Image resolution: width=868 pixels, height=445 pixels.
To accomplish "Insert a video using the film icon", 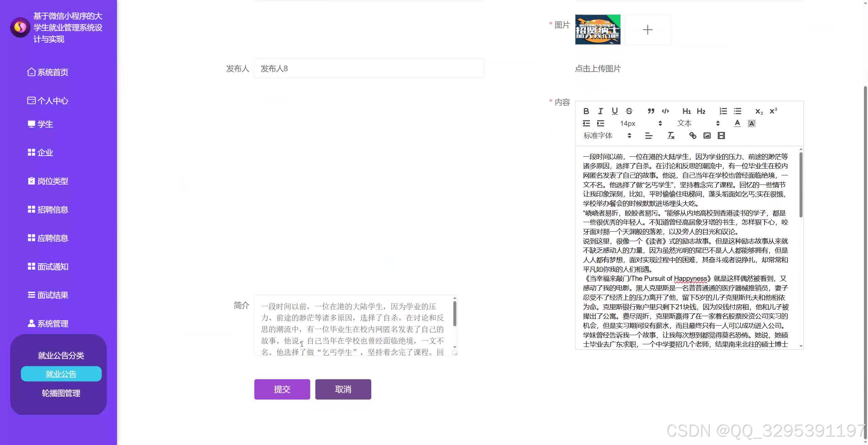I will point(721,135).
